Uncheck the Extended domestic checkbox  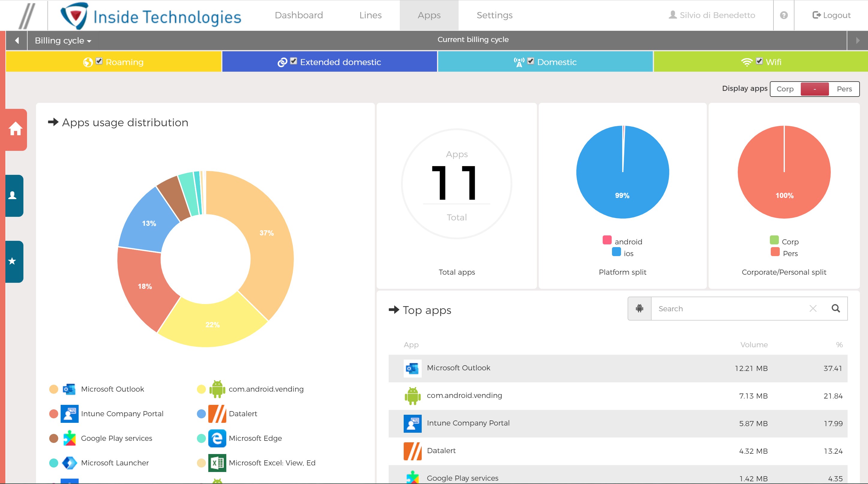point(294,61)
